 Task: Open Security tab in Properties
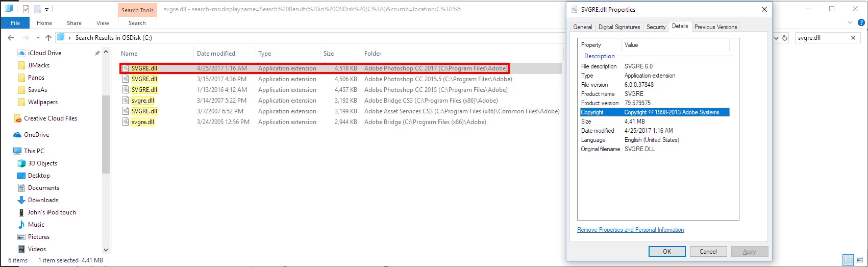point(656,27)
